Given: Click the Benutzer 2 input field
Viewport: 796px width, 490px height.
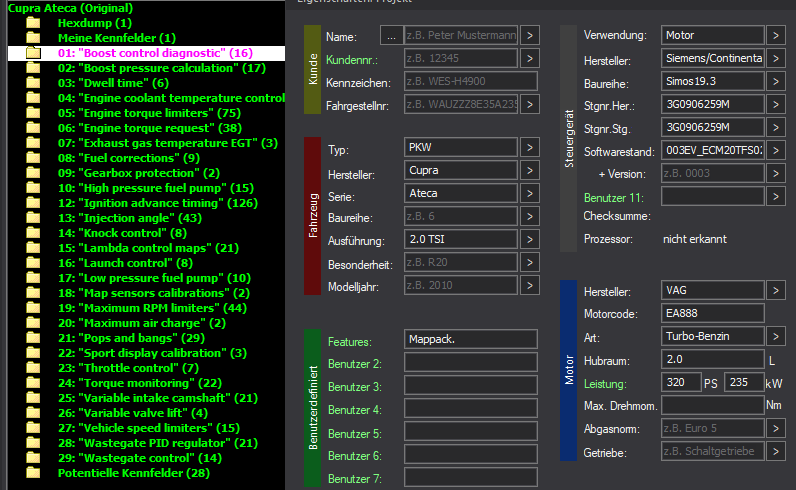Looking at the screenshot, I should click(x=471, y=363).
